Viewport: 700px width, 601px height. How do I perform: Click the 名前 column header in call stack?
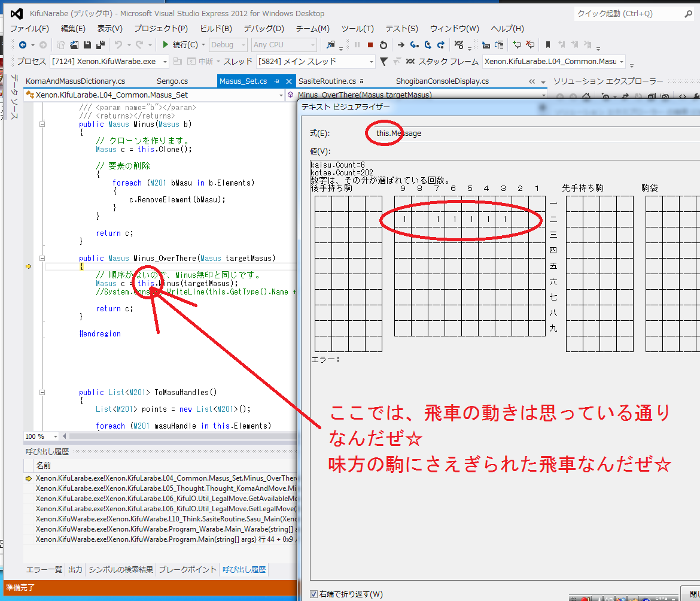point(43,465)
